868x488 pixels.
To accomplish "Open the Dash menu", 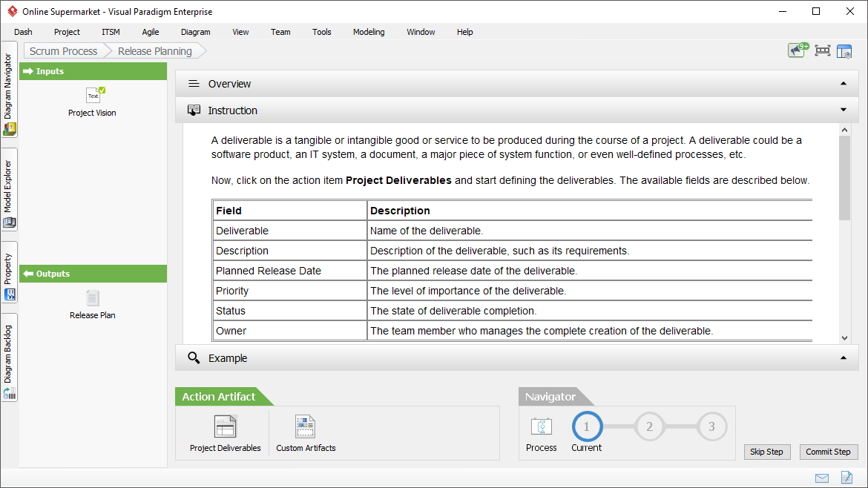I will tap(23, 32).
